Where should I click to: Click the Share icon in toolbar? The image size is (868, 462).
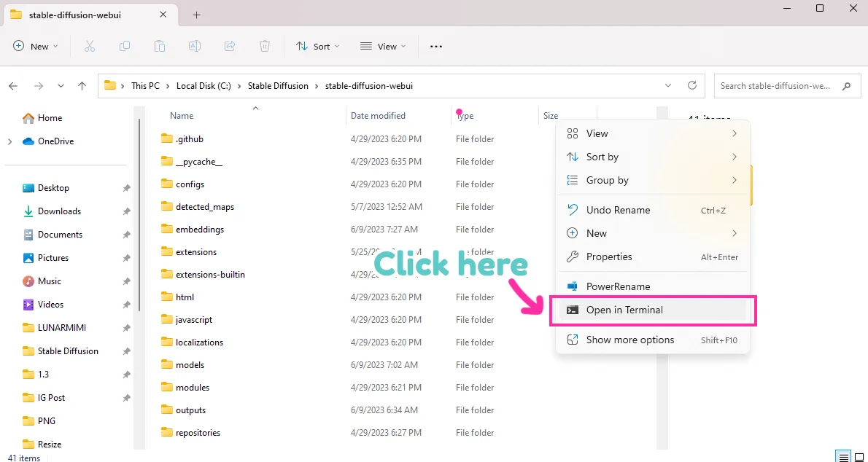(230, 47)
